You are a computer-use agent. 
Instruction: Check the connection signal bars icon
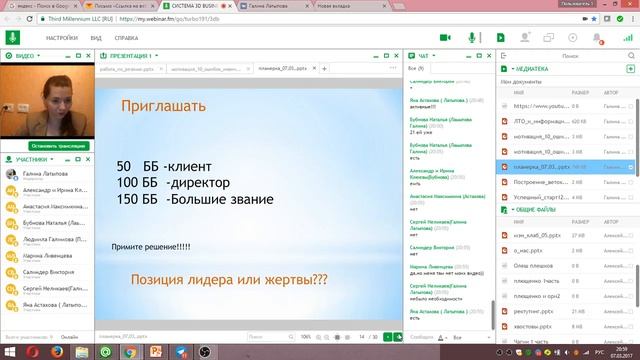627,38
